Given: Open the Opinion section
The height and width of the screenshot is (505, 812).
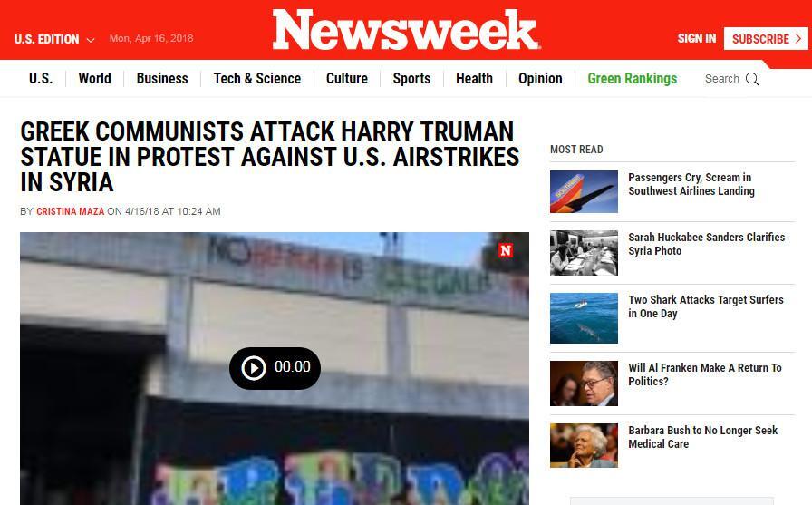Looking at the screenshot, I should 540,78.
